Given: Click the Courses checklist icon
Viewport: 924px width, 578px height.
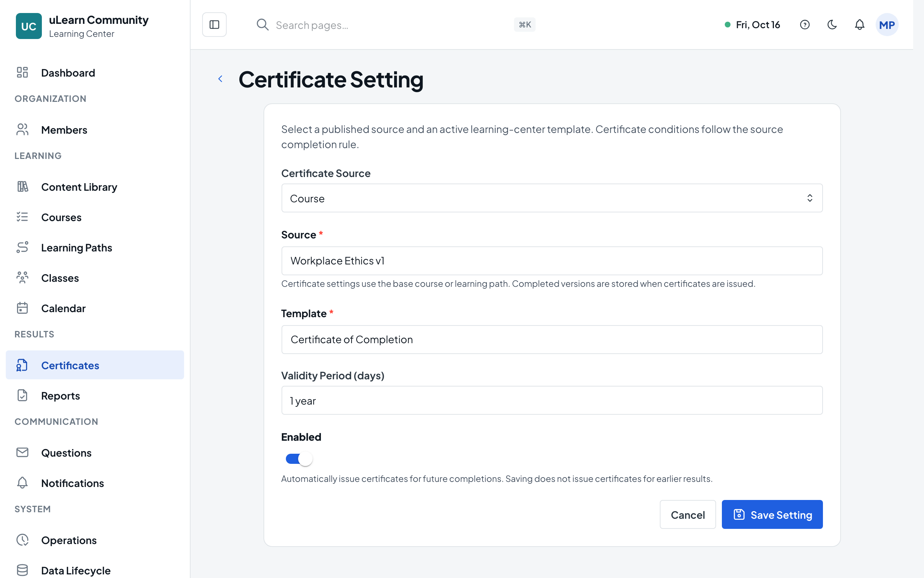Looking at the screenshot, I should coord(22,217).
